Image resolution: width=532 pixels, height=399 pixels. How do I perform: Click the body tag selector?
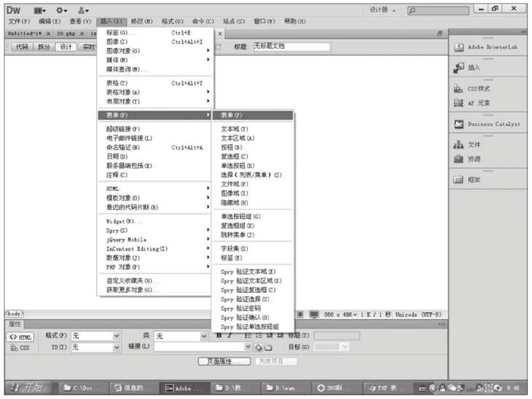tap(15, 314)
